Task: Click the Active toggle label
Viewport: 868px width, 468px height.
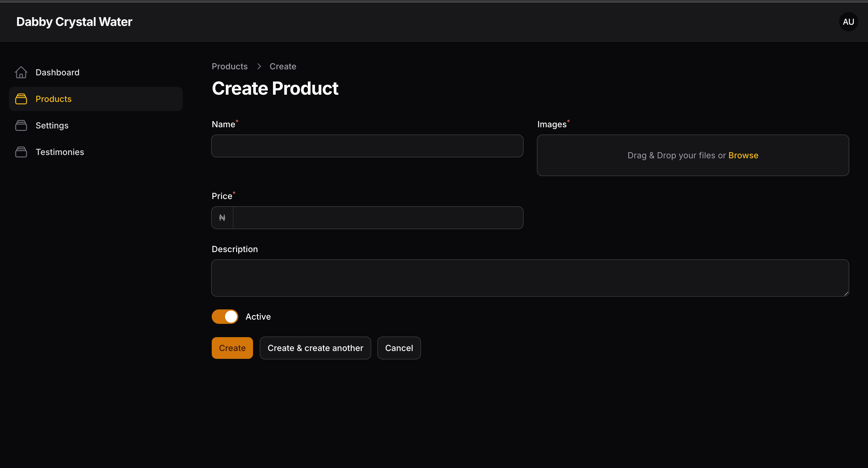Action: tap(258, 316)
